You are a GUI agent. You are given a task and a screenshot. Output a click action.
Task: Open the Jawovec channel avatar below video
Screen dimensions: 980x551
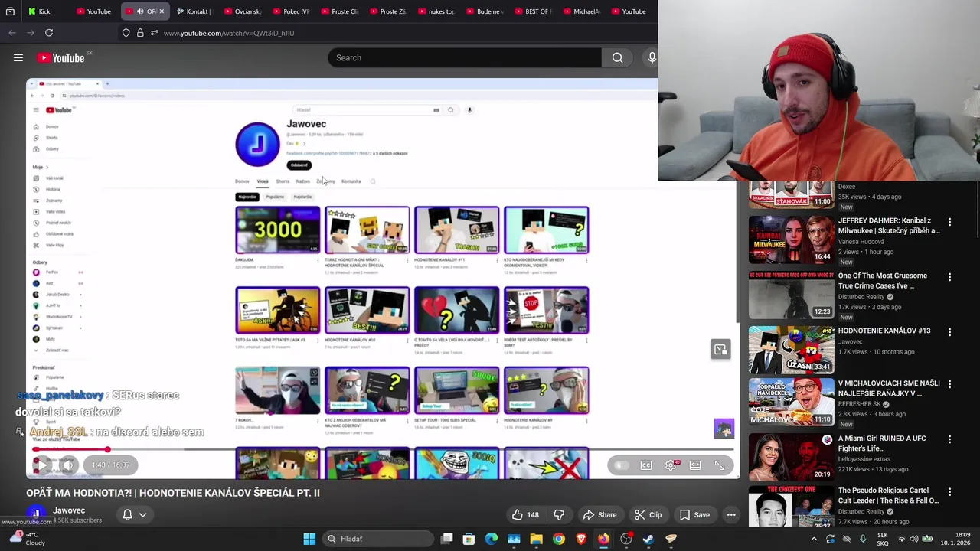pos(36,514)
